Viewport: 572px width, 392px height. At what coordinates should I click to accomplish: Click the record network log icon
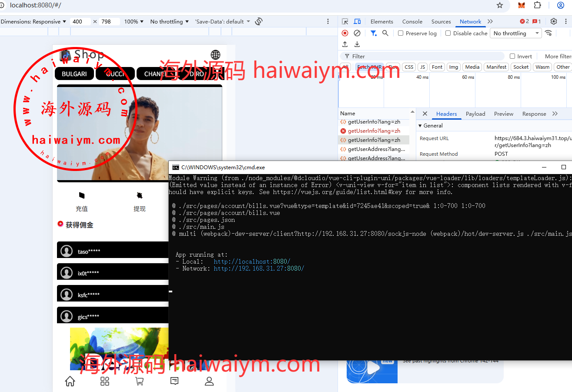(x=345, y=33)
